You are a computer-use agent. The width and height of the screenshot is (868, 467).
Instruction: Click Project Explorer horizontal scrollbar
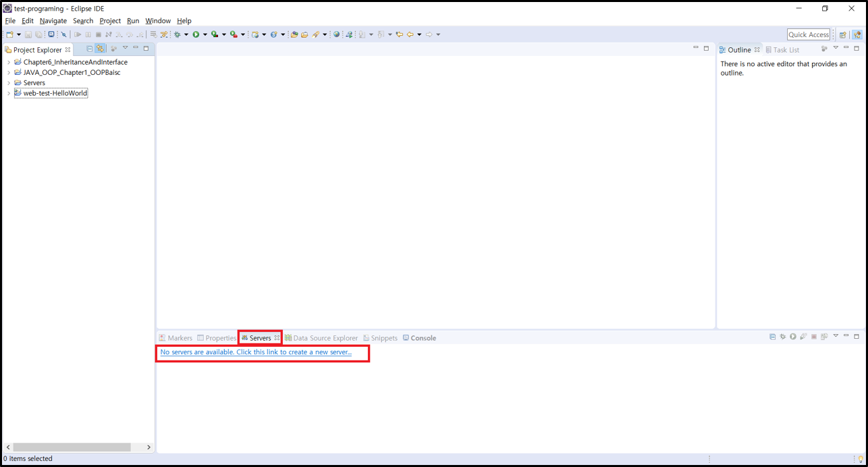click(x=72, y=447)
